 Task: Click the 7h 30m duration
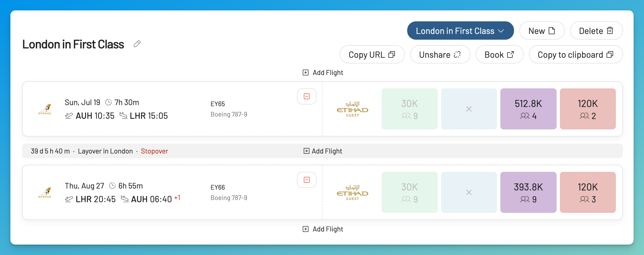point(127,102)
